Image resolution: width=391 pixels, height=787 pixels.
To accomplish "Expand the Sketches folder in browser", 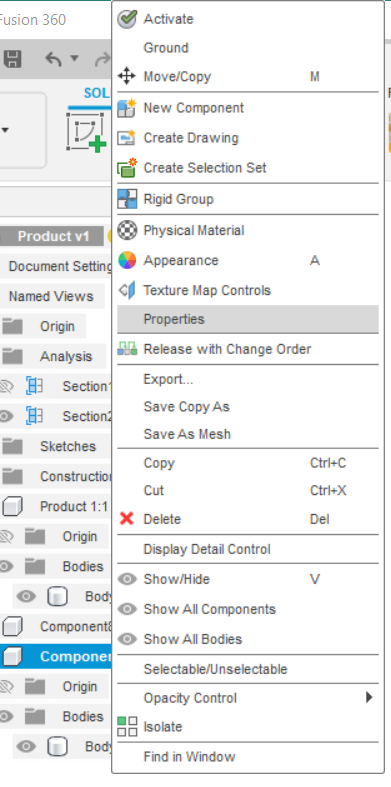I will [13, 446].
